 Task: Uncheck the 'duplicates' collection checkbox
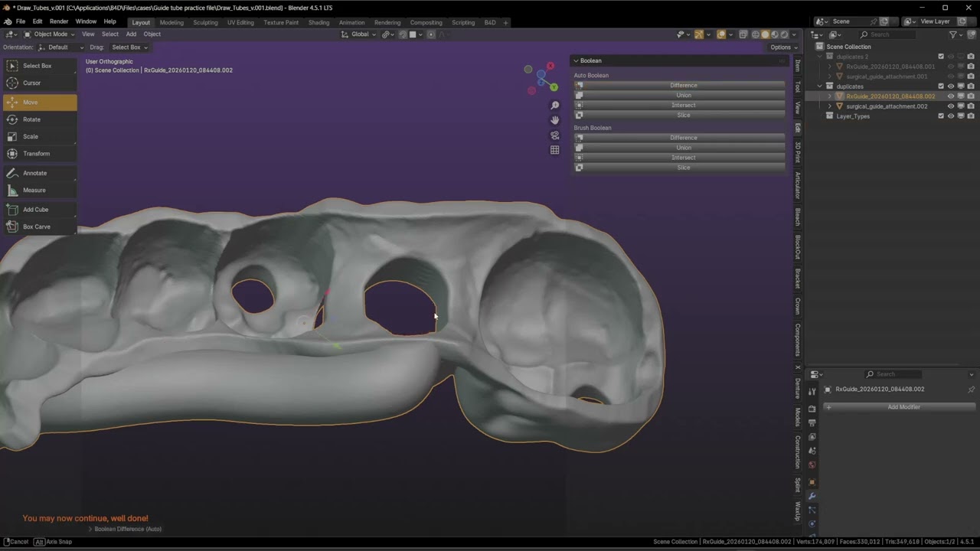pos(941,86)
